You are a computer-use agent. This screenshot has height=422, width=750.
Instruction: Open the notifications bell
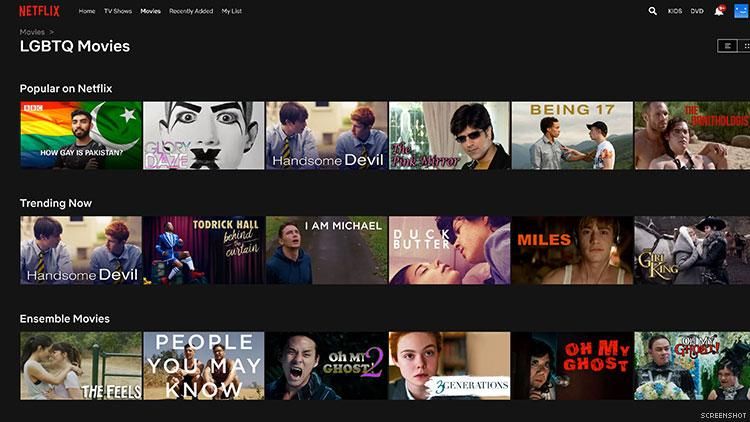coord(718,11)
